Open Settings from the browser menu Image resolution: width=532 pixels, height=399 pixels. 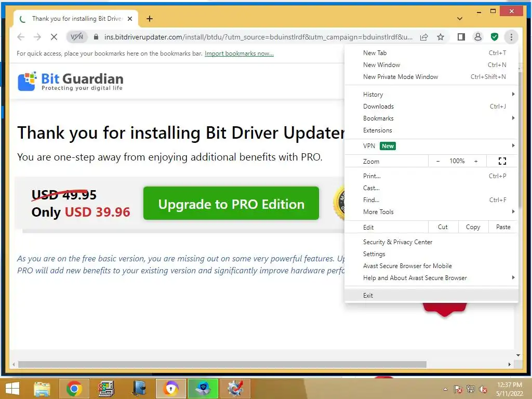[431, 254]
